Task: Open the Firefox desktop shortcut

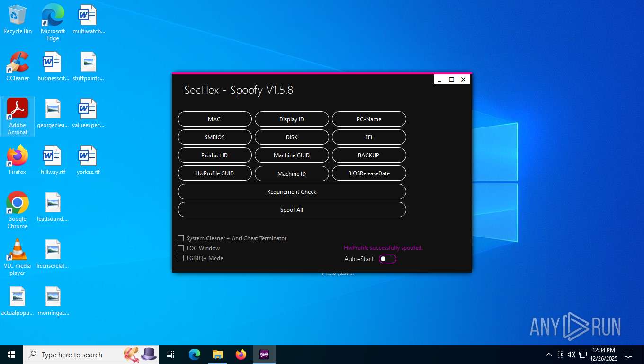Action: click(x=18, y=160)
